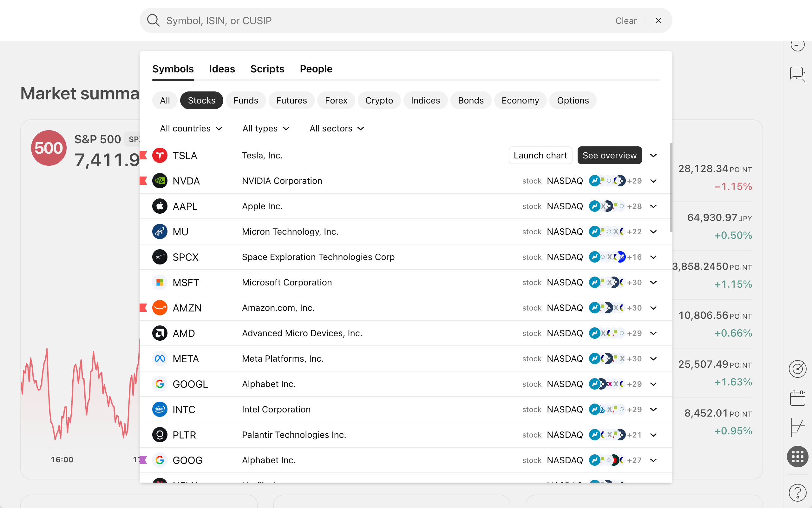The width and height of the screenshot is (812, 508).
Task: Switch to the Scripts tab
Action: [x=267, y=69]
